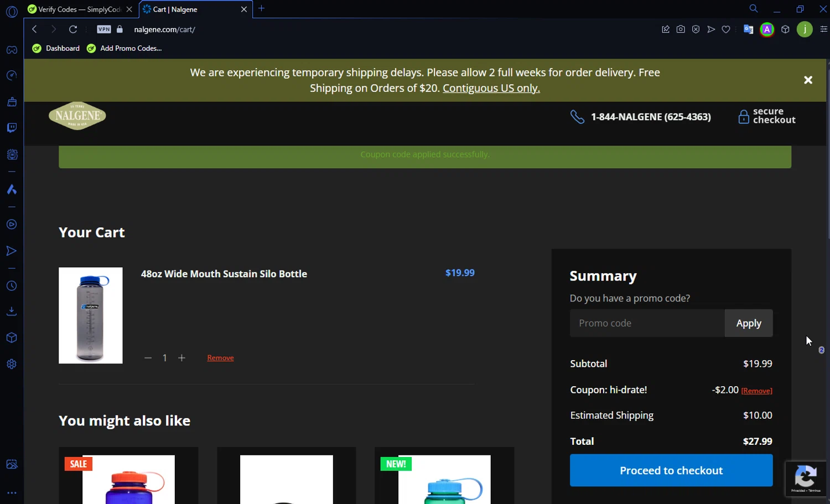Select the Cart | Nalgene tab
The image size is (830, 504).
[x=190, y=9]
